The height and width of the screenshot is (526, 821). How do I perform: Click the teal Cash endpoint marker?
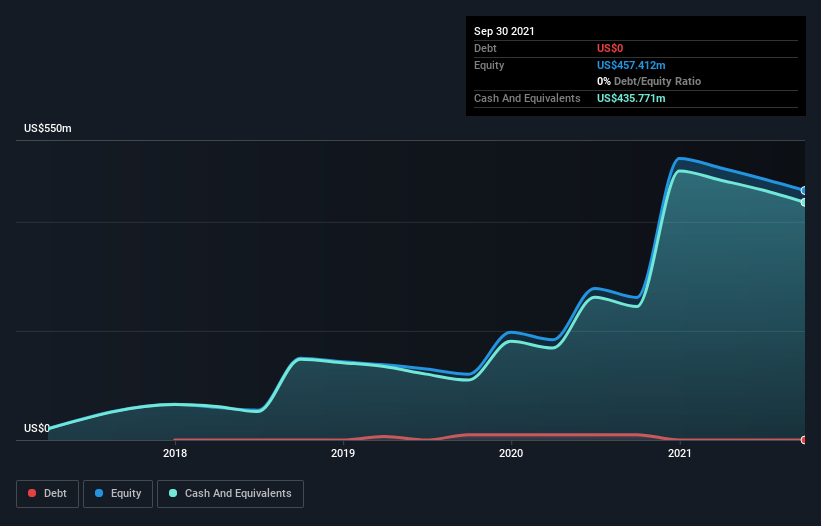(x=804, y=202)
